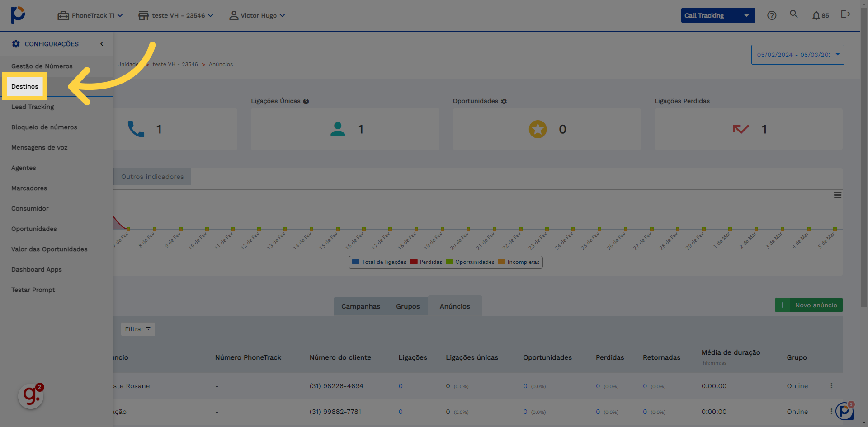Click the red missed calls icon
Image resolution: width=868 pixels, height=427 pixels.
click(x=741, y=129)
